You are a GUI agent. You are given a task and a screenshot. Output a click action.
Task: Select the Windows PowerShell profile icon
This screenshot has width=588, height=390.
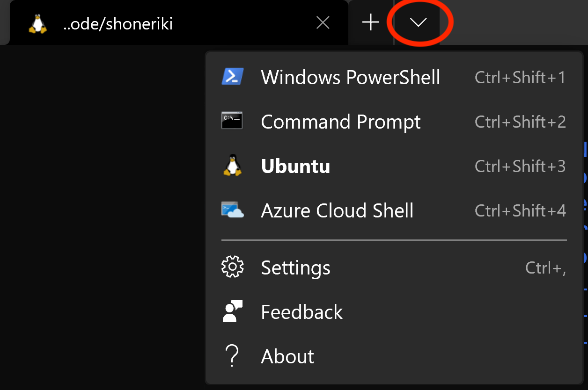tap(232, 77)
